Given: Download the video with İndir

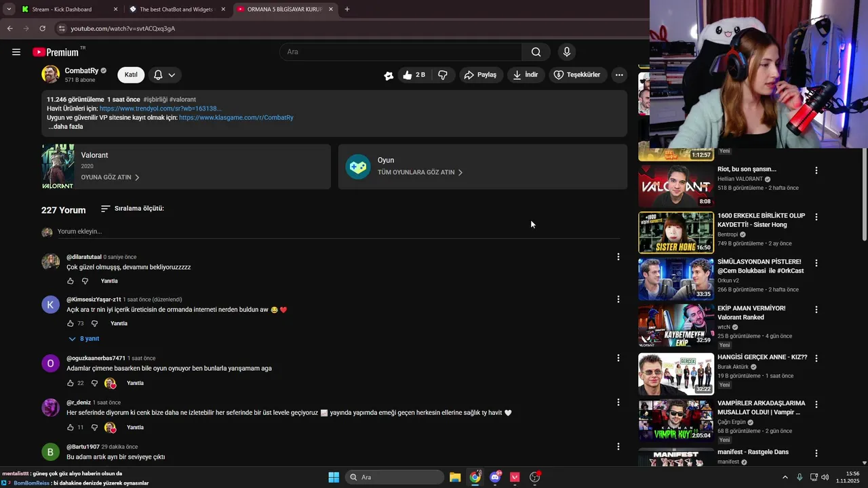Looking at the screenshot, I should point(526,75).
